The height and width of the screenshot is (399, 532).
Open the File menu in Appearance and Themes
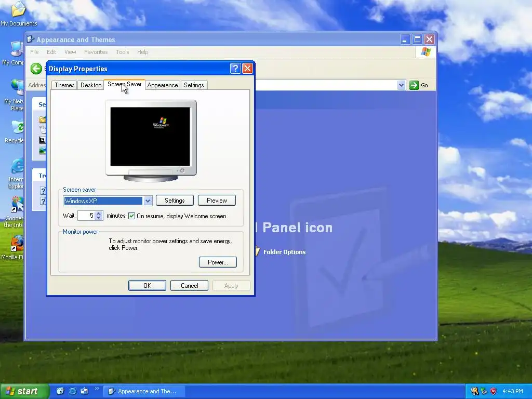coord(34,52)
